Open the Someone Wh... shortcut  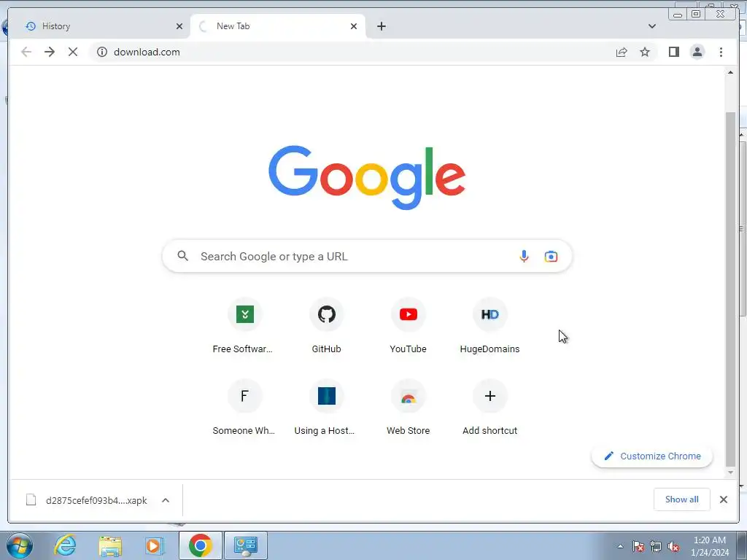[244, 408]
